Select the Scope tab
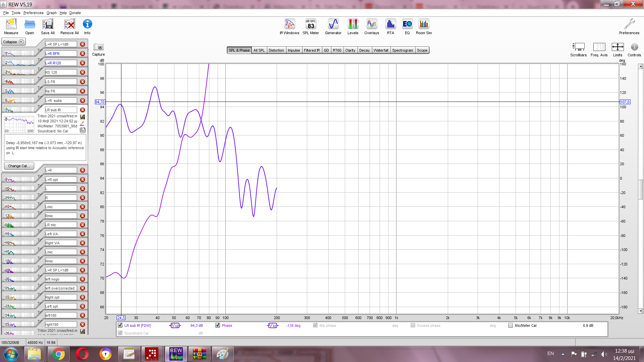Viewport: 644px width, 362px height. pyautogui.click(x=422, y=50)
